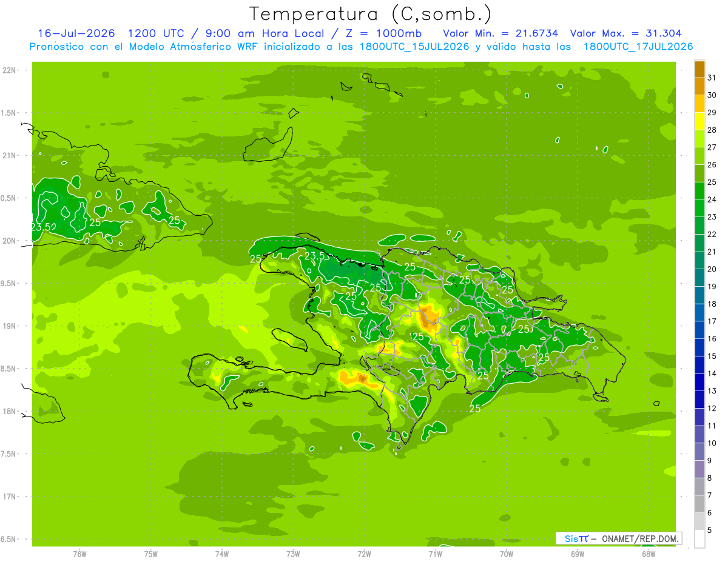Click the 30 value on the color scale
The image size is (728, 562).
712,95
